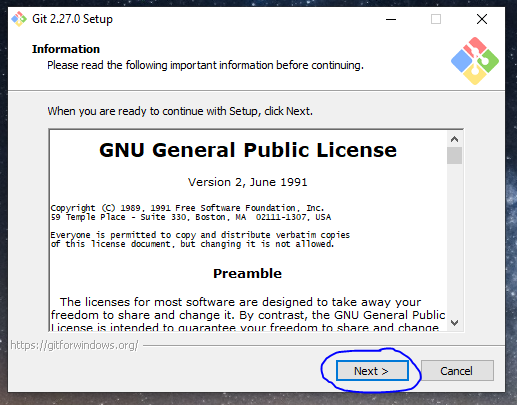517x405 pixels.
Task: Cancel the Git installation
Action: pyautogui.click(x=457, y=371)
